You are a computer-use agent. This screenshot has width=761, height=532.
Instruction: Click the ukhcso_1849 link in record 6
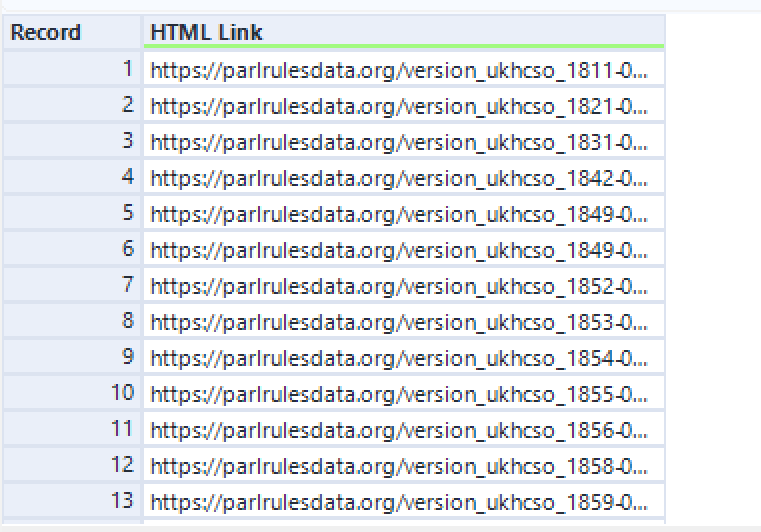click(x=404, y=248)
